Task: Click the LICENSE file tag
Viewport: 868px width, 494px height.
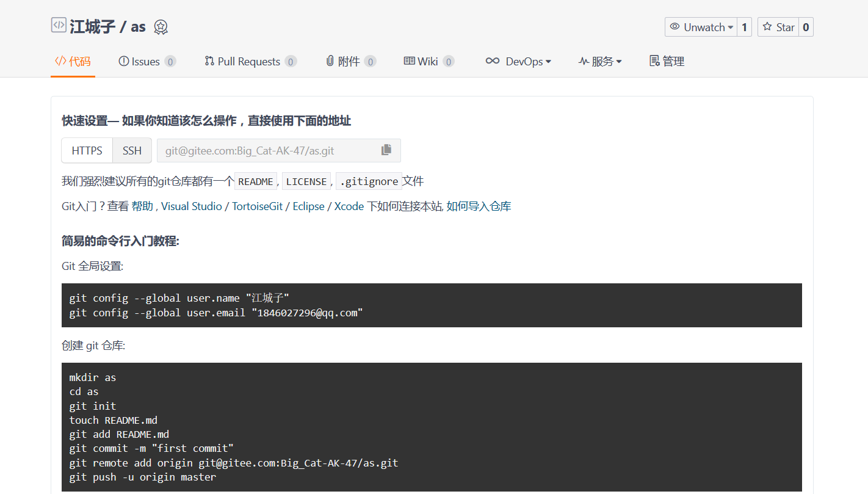Action: coord(306,181)
